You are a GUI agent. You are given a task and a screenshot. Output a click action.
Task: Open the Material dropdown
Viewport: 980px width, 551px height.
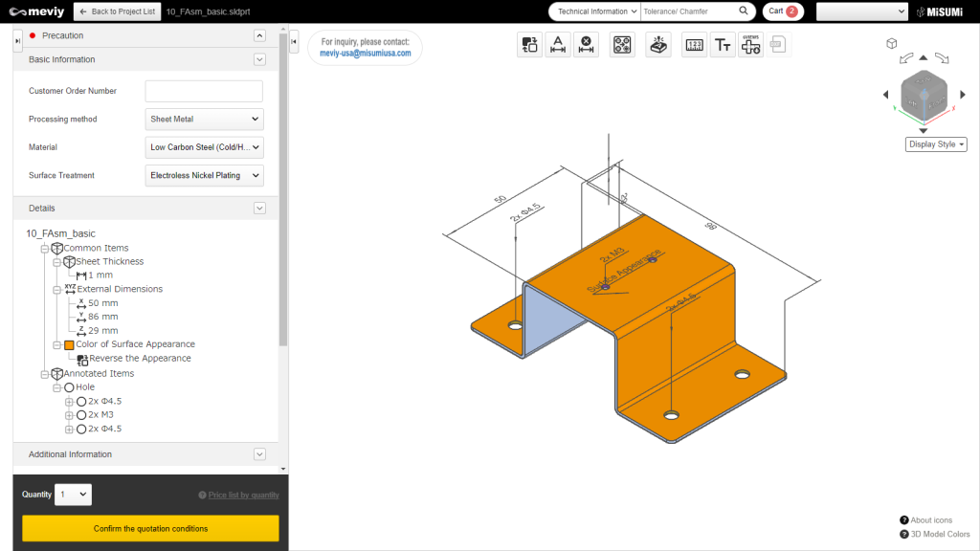204,146
